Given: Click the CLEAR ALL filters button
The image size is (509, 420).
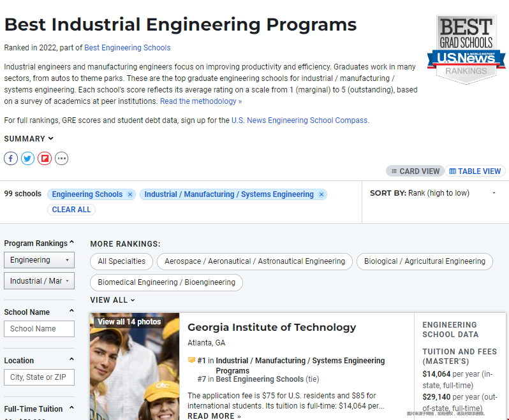Looking at the screenshot, I should pos(71,210).
